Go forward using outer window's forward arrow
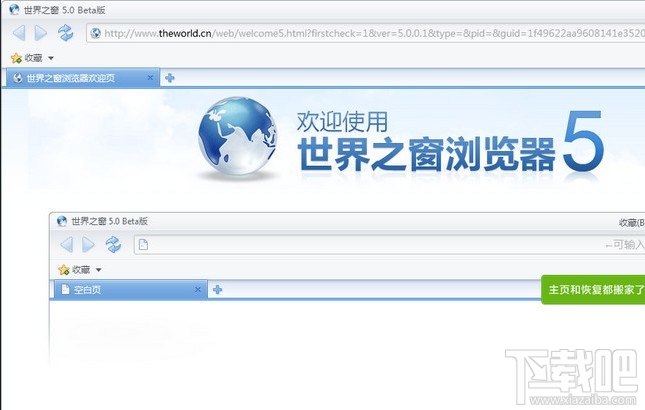The width and height of the screenshot is (645, 410). [x=41, y=33]
